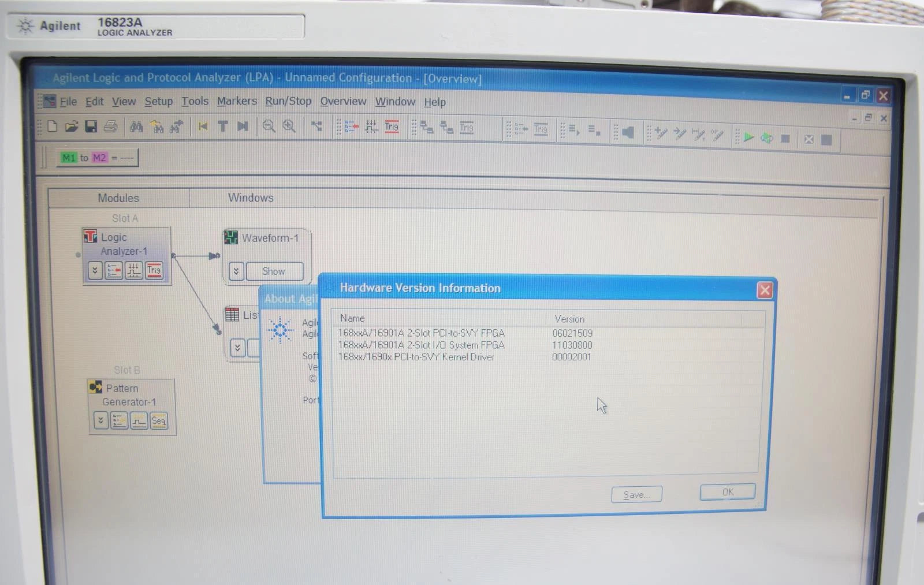Screen dimensions: 924x585
Task: Select the PCI-to-SVY Kernel Driver row
Action: (416, 357)
